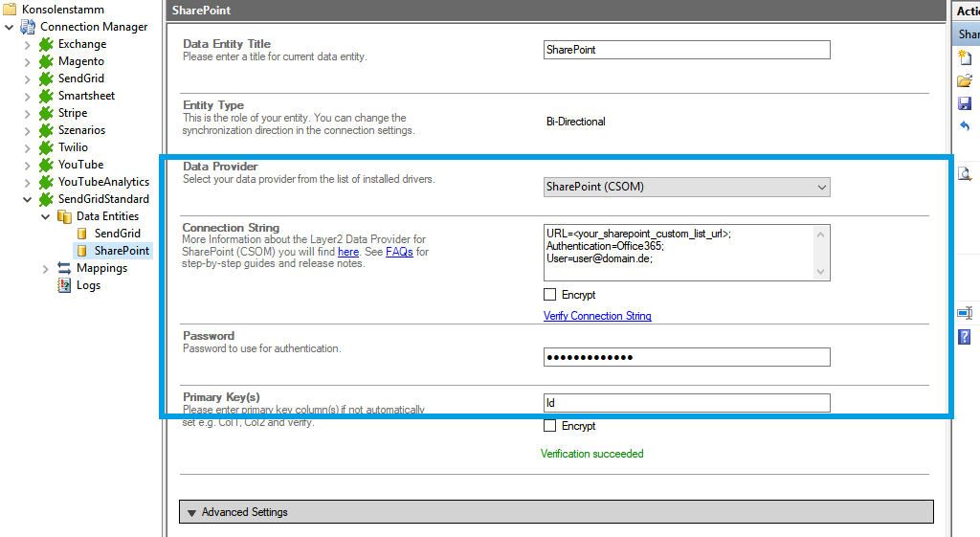Click the new document icon in Actions pane
980x537 pixels.
(965, 57)
